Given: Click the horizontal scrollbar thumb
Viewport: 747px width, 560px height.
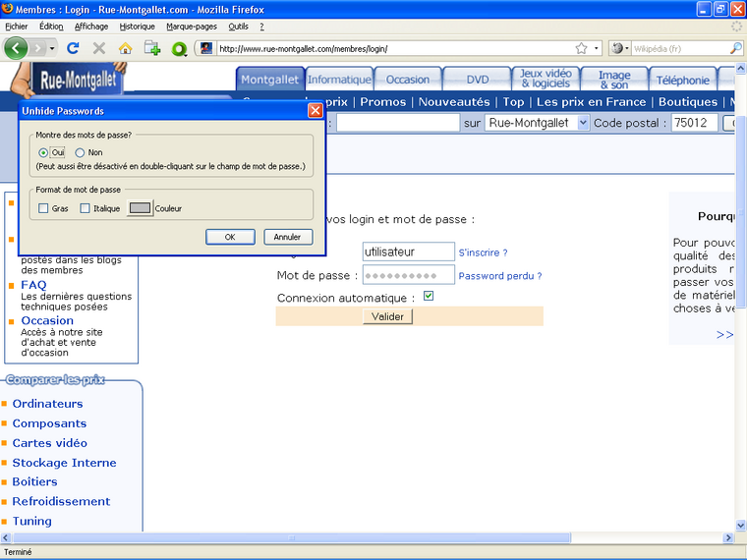Looking at the screenshot, I should [x=292, y=538].
